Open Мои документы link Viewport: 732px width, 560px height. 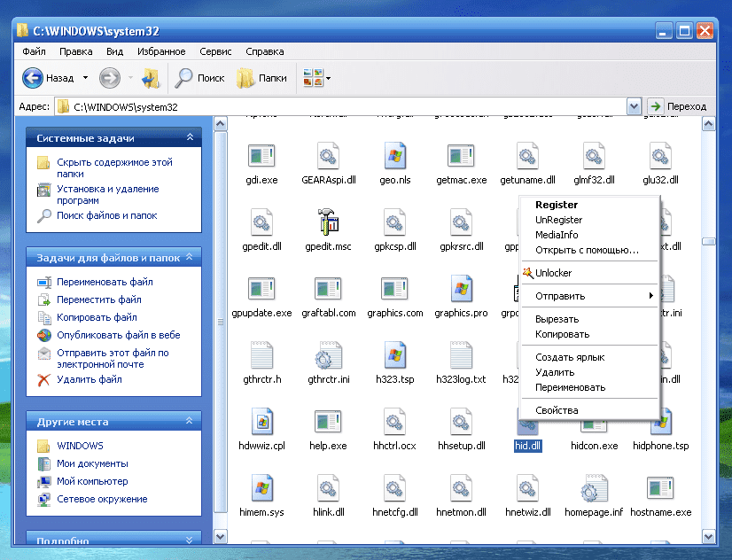click(92, 463)
